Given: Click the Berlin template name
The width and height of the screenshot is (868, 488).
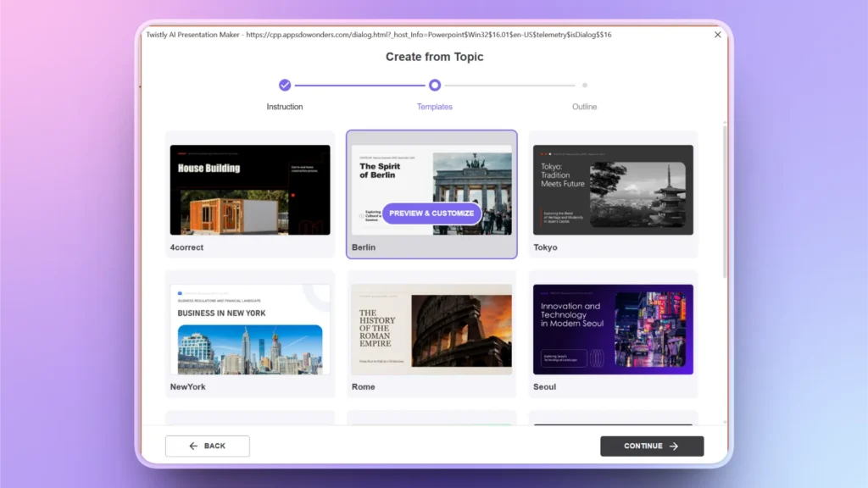Looking at the screenshot, I should click(364, 247).
